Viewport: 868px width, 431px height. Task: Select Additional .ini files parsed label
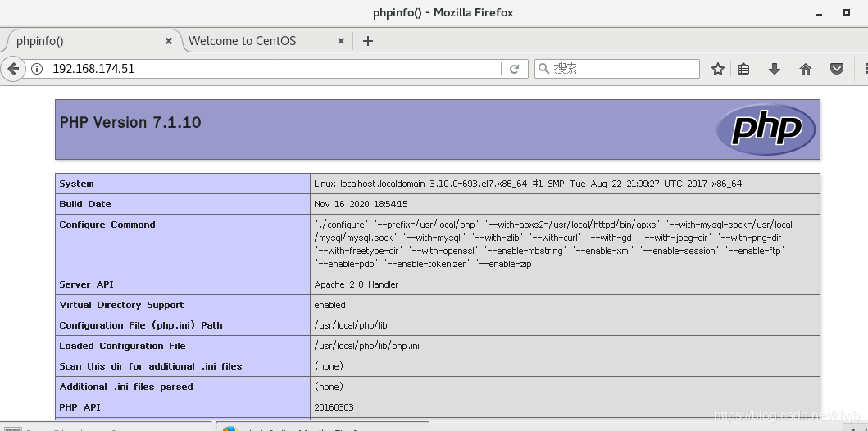pos(126,387)
